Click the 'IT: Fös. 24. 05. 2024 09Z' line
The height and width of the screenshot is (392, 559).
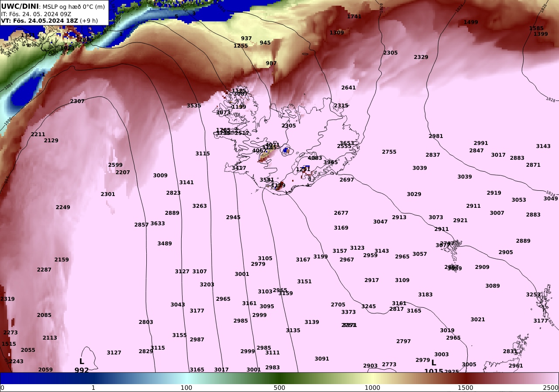pyautogui.click(x=36, y=14)
